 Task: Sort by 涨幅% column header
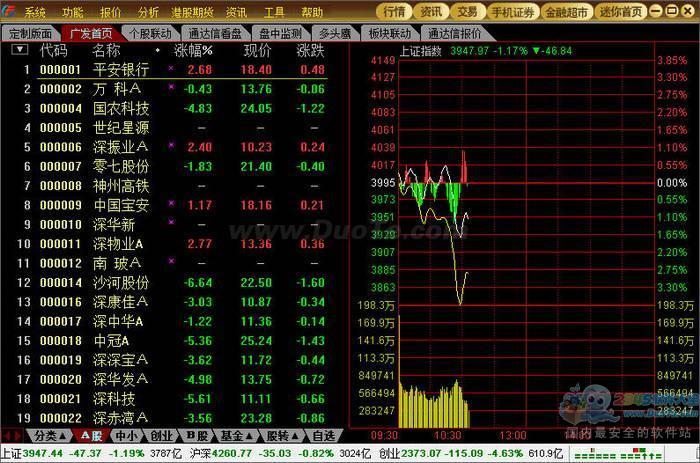coord(193,50)
